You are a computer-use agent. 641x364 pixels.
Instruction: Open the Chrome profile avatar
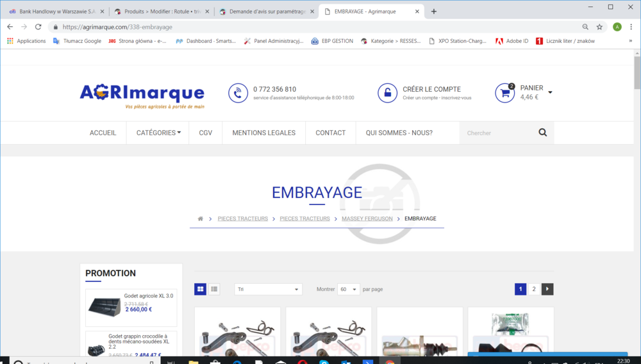pyautogui.click(x=617, y=27)
